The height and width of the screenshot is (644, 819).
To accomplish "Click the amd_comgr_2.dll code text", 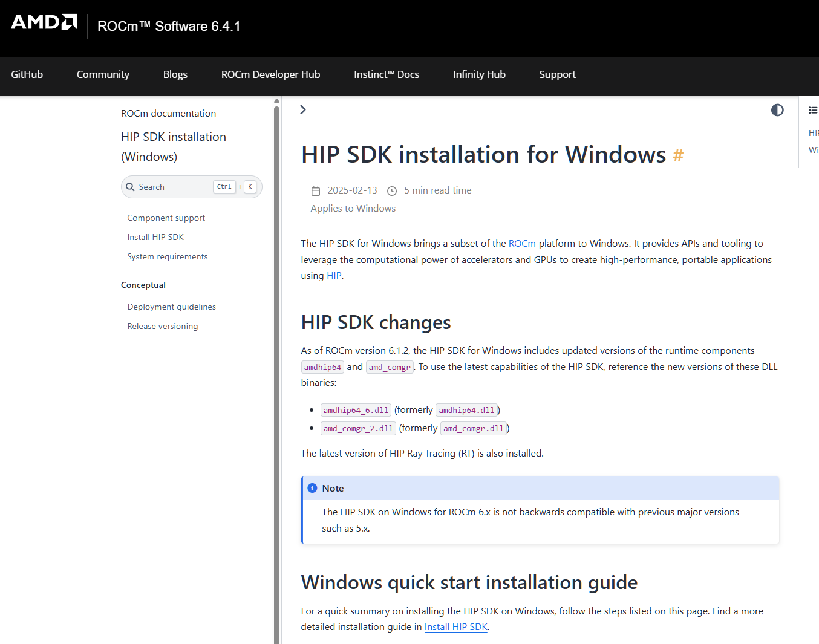I will pos(358,428).
